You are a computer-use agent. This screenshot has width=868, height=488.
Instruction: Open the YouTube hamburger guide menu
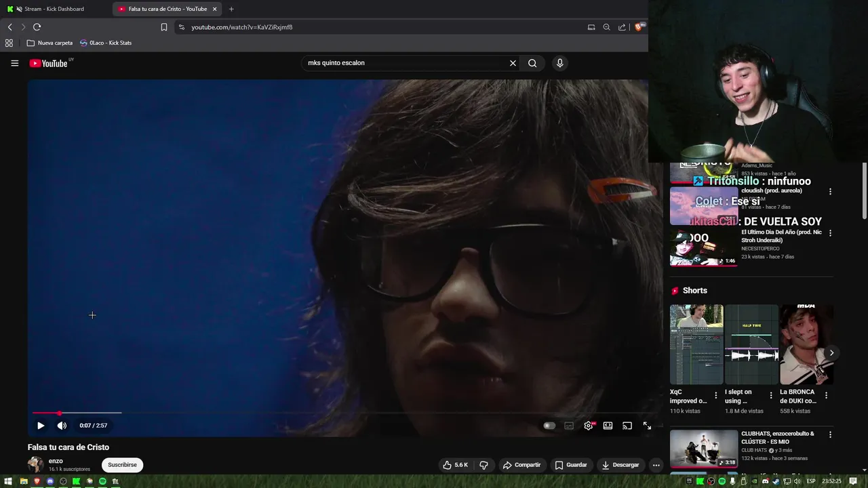pyautogui.click(x=14, y=63)
